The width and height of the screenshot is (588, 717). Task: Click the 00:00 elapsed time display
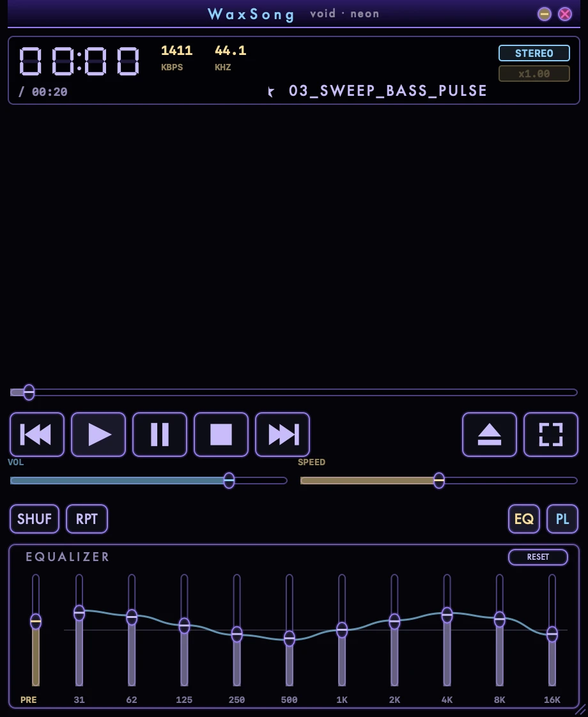pos(79,61)
